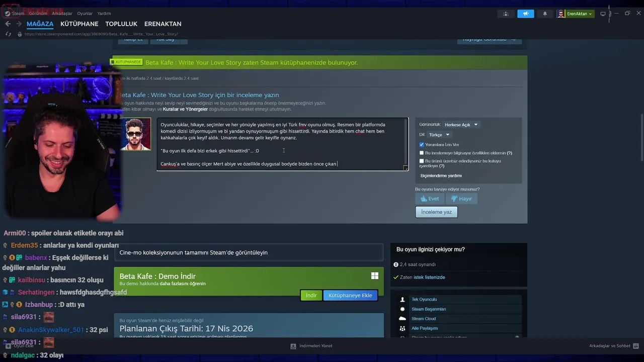Open the Görünüm menu
This screenshot has width=644, height=362.
pos(38,14)
